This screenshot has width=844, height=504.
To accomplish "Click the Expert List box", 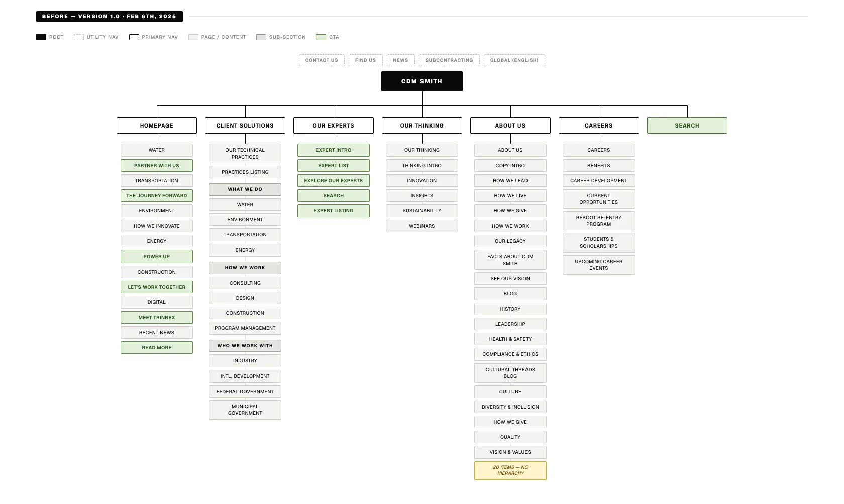I will [x=334, y=166].
